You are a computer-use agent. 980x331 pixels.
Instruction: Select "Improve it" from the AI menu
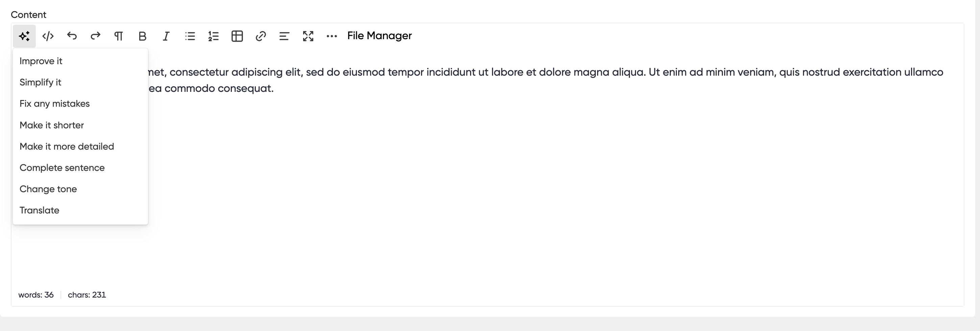click(x=41, y=61)
